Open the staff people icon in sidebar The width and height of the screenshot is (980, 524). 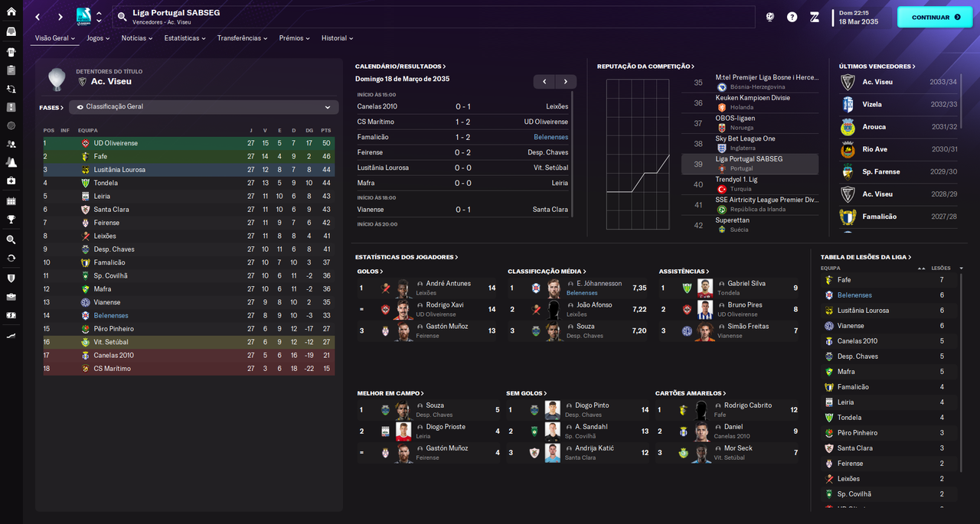click(x=11, y=144)
